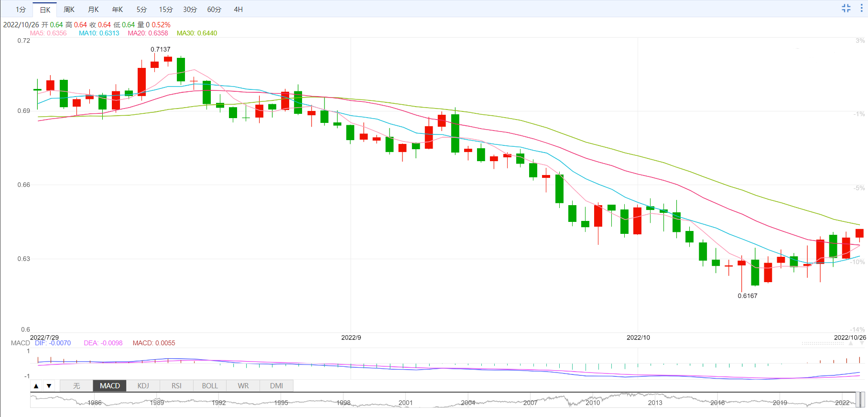Click the black up arrow beside indicator tabs
868x417 pixels.
point(36,386)
